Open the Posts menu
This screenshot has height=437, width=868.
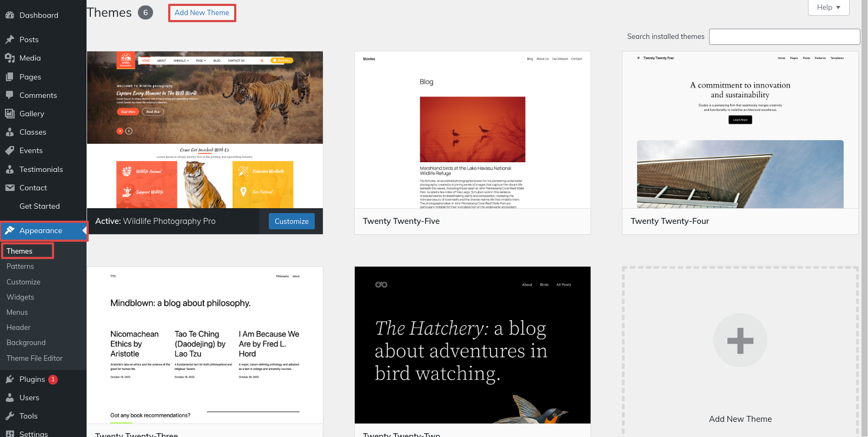pyautogui.click(x=43, y=39)
